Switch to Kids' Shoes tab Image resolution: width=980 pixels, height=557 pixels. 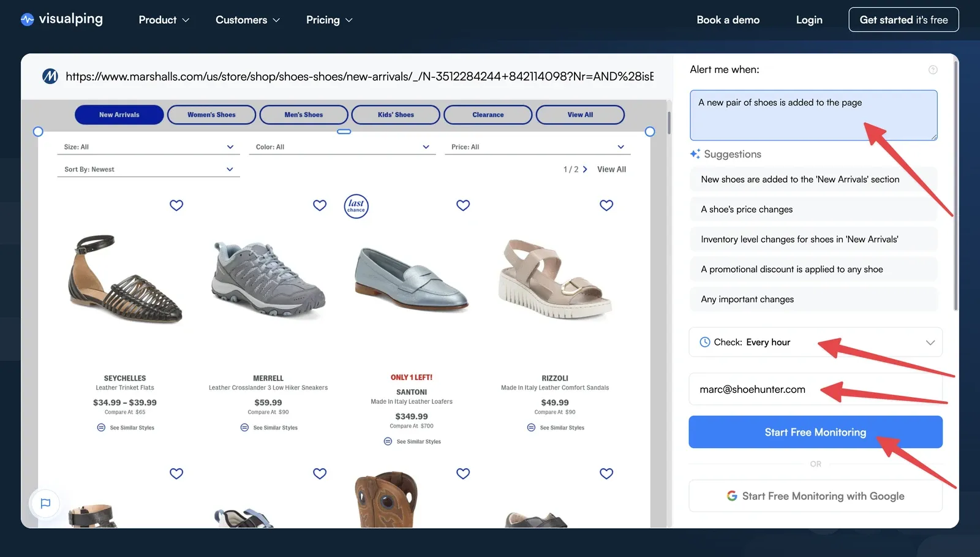(x=396, y=115)
